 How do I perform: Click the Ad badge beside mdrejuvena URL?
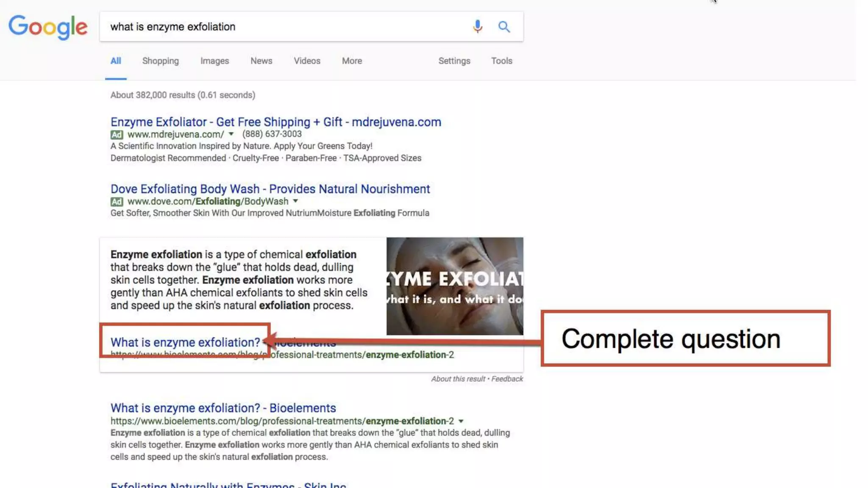coord(117,135)
